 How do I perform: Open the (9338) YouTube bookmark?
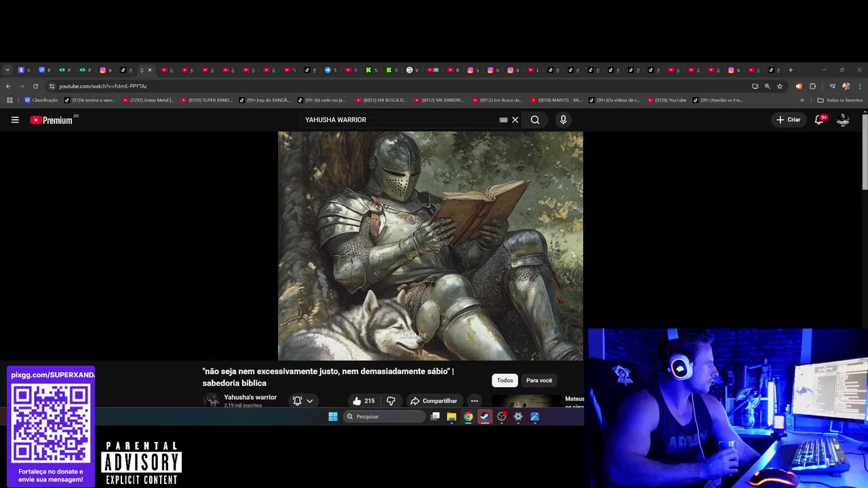point(667,100)
